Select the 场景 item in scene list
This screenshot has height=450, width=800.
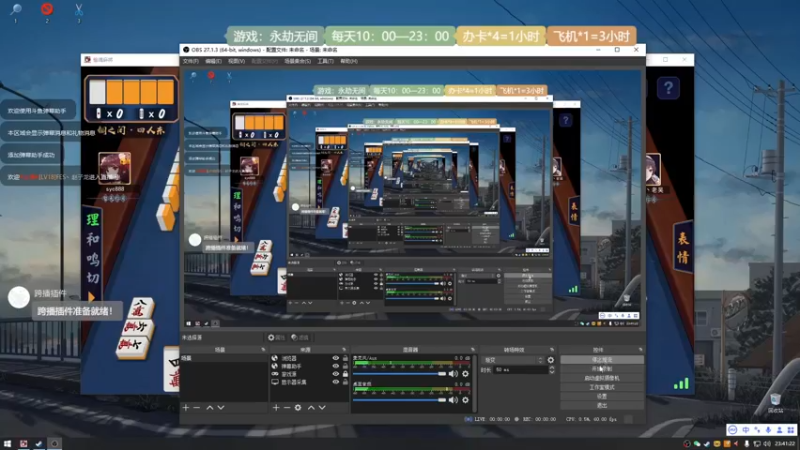point(224,358)
